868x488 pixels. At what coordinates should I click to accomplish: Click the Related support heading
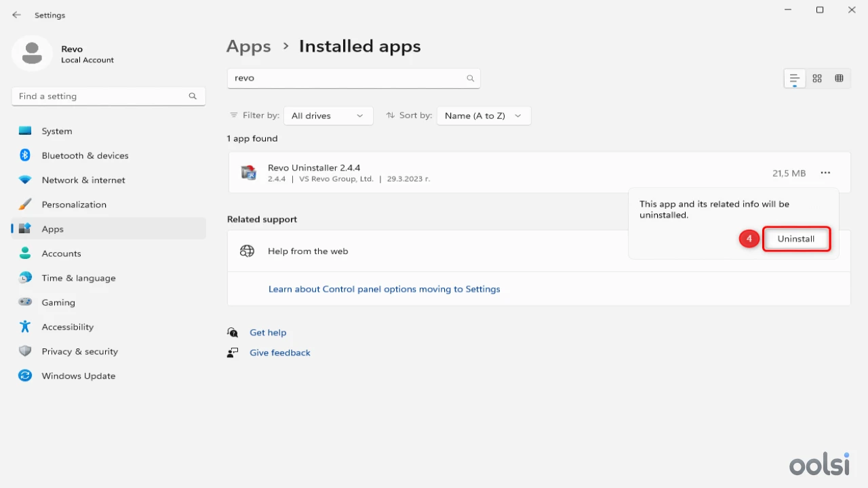pos(262,219)
